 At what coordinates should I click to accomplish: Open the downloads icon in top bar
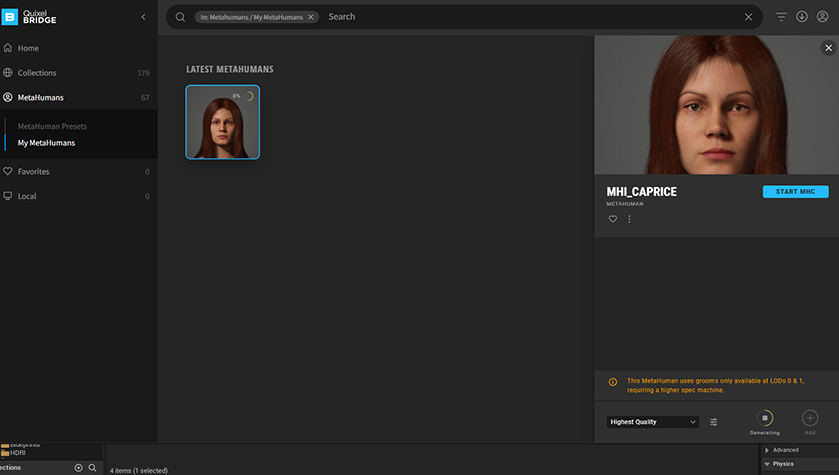point(802,17)
